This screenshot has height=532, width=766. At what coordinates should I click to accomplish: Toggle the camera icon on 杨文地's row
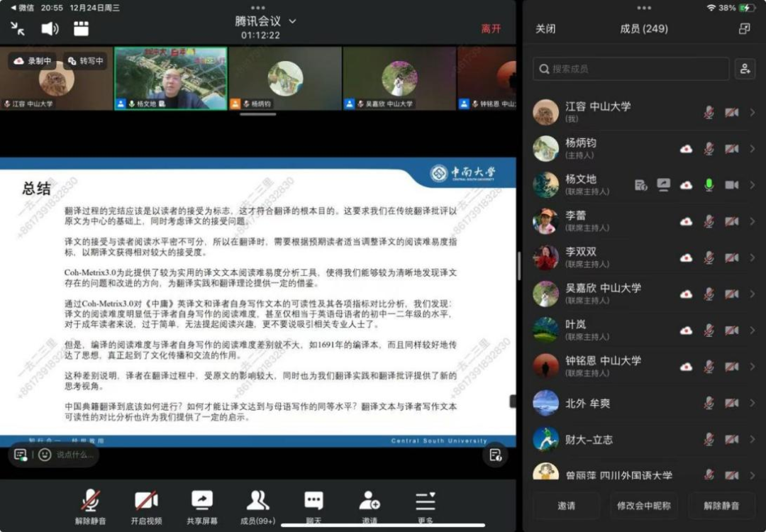point(733,185)
